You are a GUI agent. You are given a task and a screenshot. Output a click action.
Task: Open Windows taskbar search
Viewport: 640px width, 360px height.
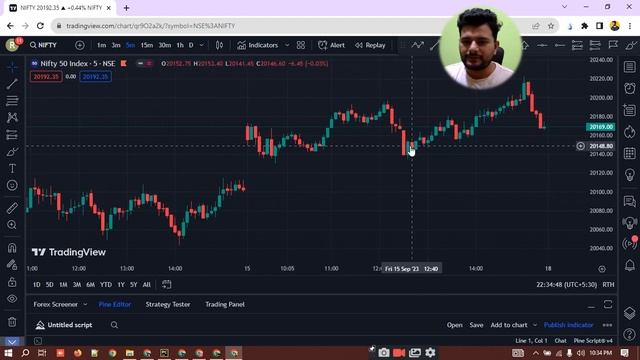(x=25, y=353)
